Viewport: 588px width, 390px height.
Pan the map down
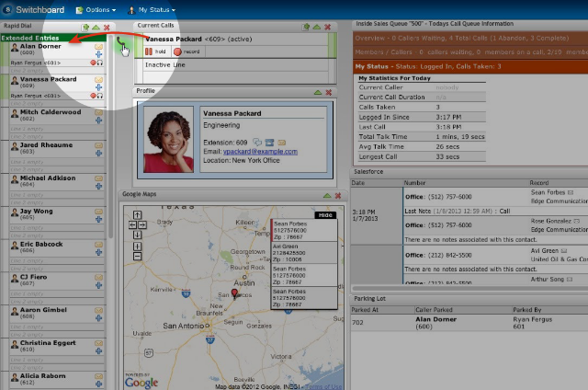137,235
